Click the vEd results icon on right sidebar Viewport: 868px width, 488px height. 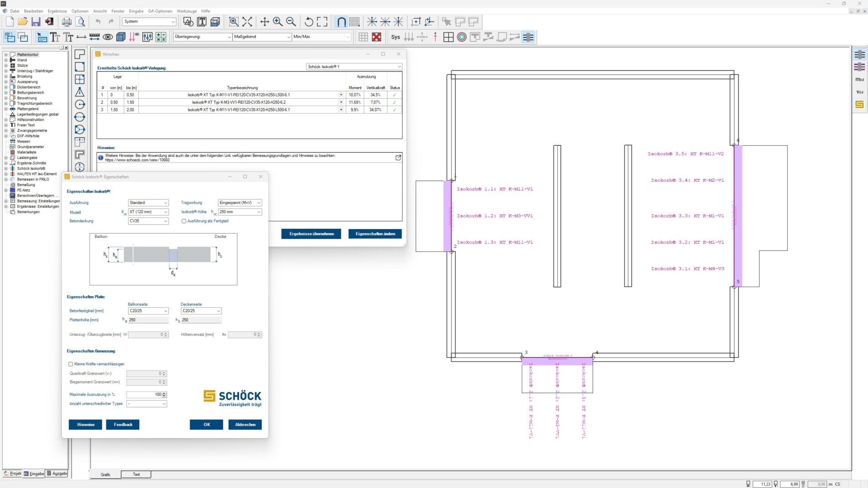click(859, 92)
